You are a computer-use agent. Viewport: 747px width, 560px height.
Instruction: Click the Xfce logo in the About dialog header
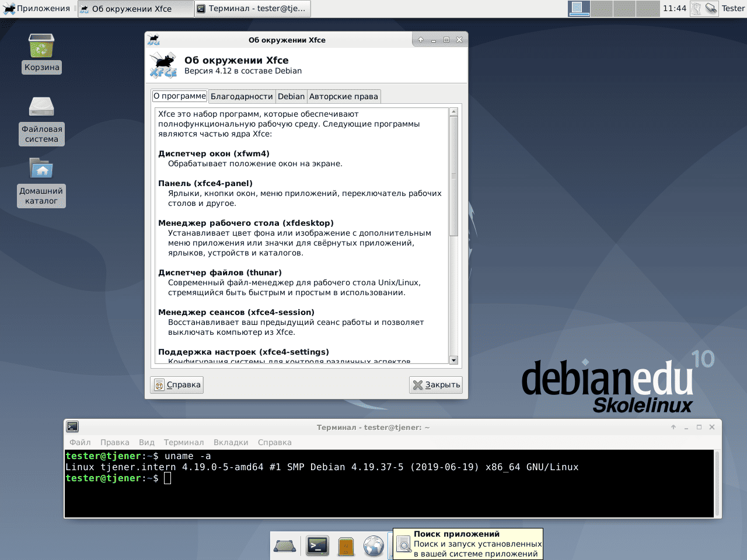(x=163, y=65)
